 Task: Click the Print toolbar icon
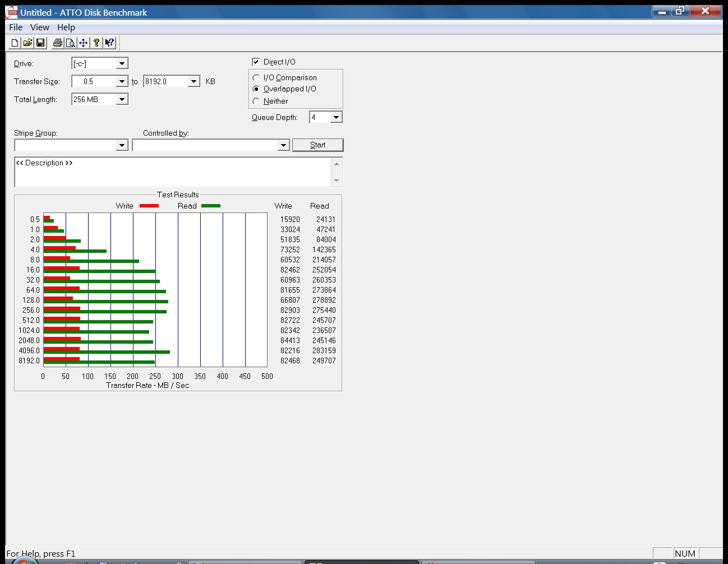(57, 43)
